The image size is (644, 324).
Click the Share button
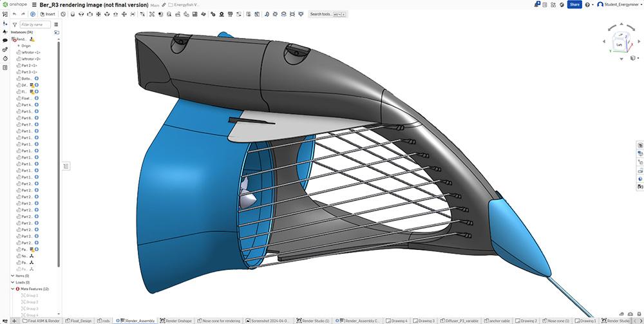[574, 5]
